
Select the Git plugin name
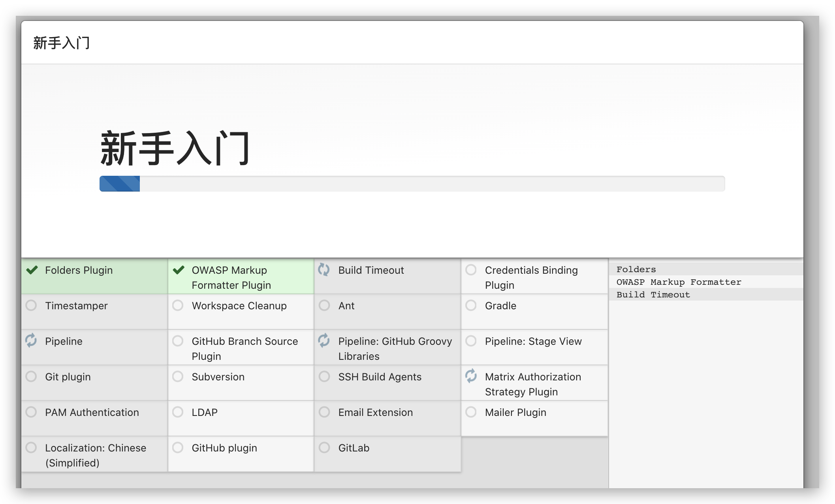[68, 377]
